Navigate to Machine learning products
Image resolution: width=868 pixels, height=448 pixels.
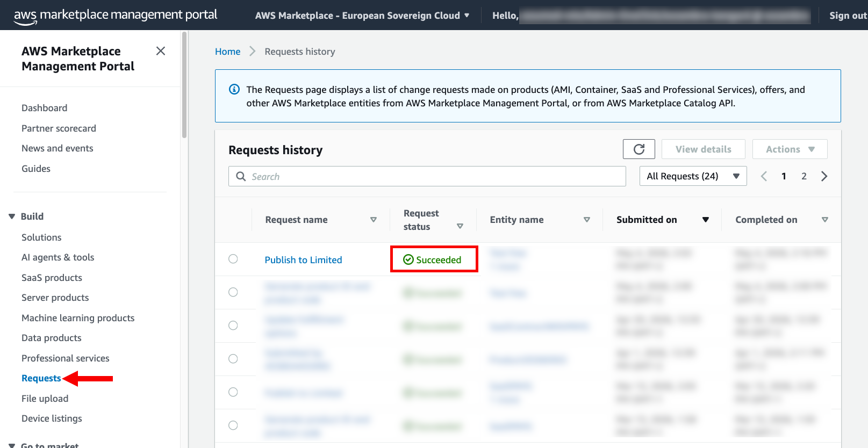click(78, 318)
